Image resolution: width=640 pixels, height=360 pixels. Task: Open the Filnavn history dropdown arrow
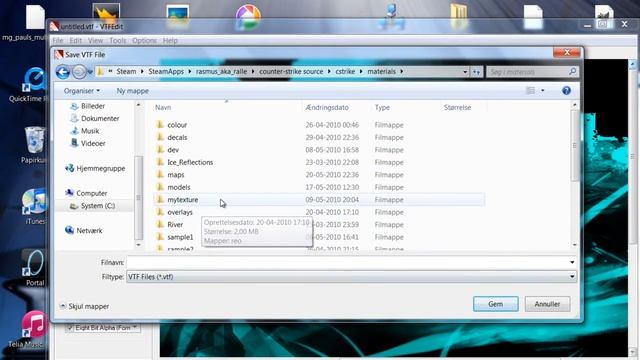[x=572, y=262]
